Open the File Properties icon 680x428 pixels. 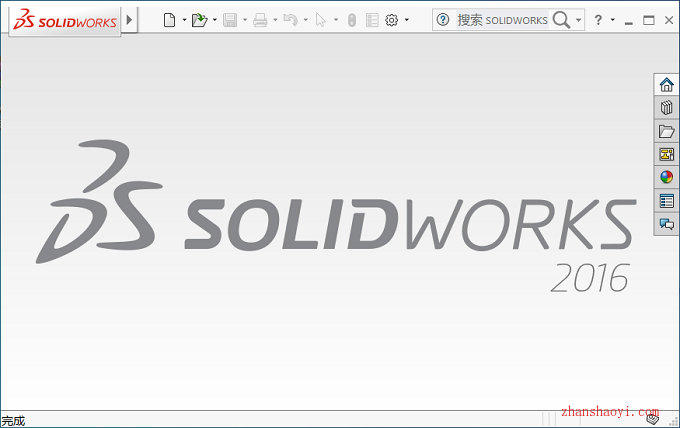click(x=372, y=20)
